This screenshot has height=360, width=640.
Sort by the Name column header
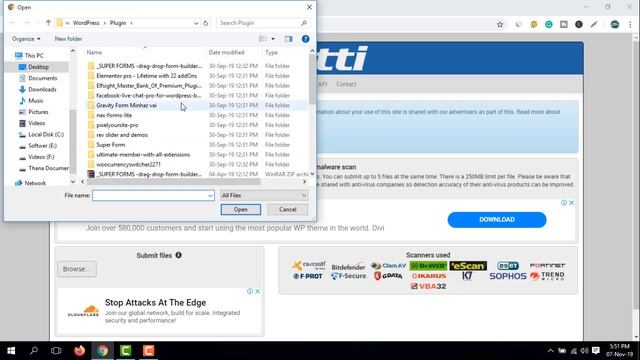click(94, 52)
